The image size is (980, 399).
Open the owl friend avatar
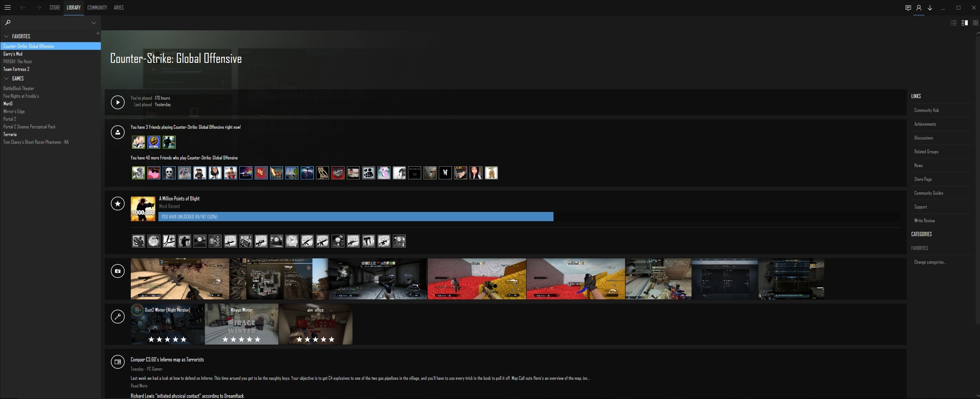click(323, 173)
